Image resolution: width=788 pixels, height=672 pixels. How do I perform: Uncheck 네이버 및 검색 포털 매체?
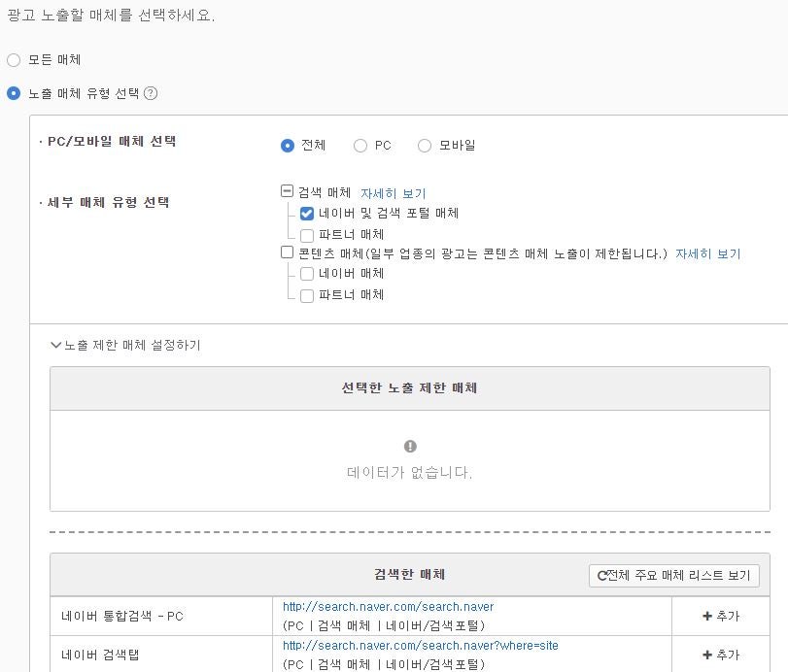[x=307, y=214]
